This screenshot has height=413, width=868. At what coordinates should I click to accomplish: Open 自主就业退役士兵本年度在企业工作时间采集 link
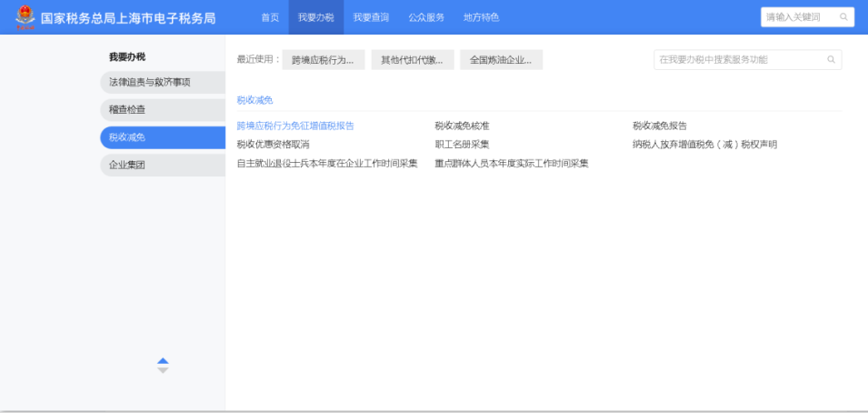(x=326, y=164)
